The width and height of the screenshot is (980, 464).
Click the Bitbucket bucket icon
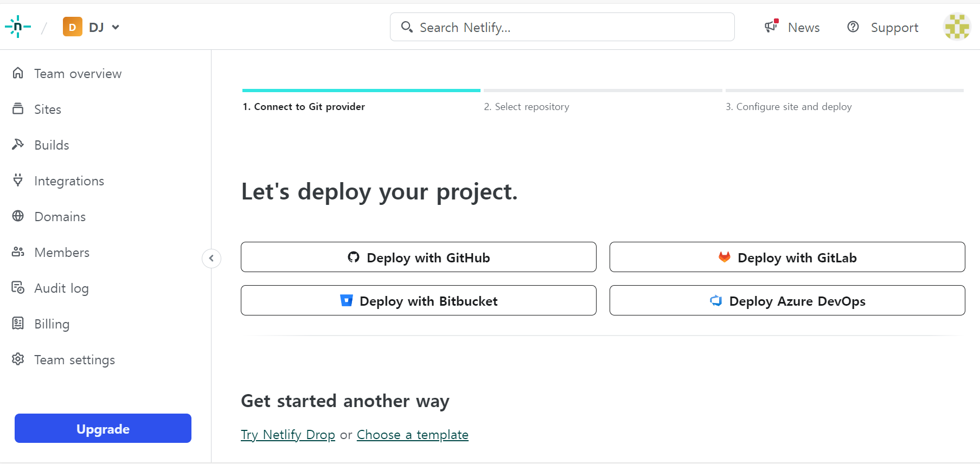point(347,300)
